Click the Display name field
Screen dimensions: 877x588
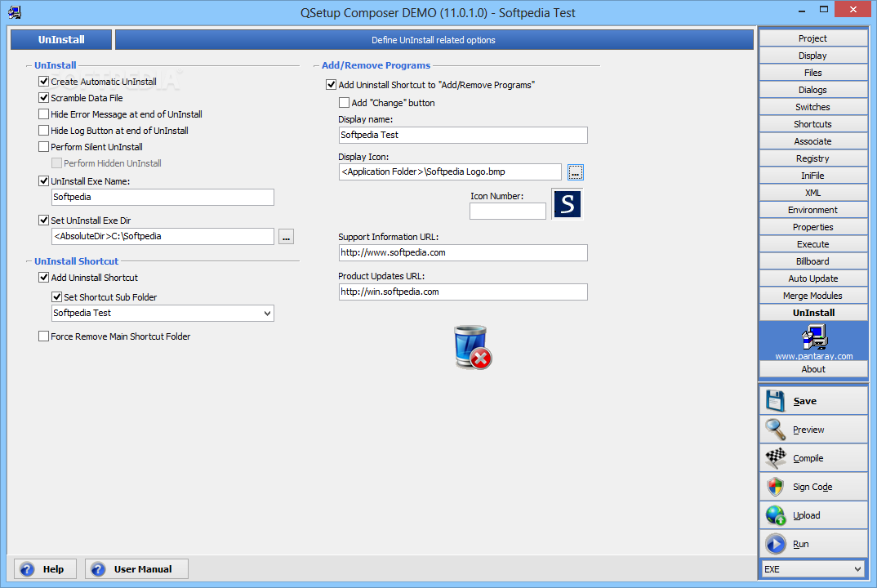[463, 135]
